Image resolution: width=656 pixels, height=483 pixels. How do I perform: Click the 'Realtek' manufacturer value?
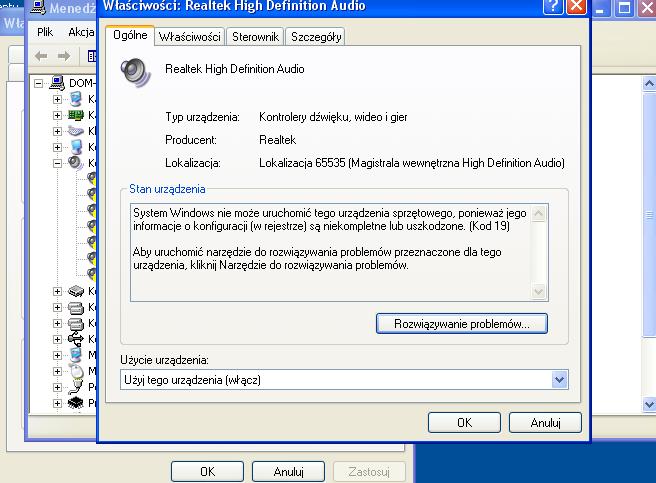click(x=277, y=140)
